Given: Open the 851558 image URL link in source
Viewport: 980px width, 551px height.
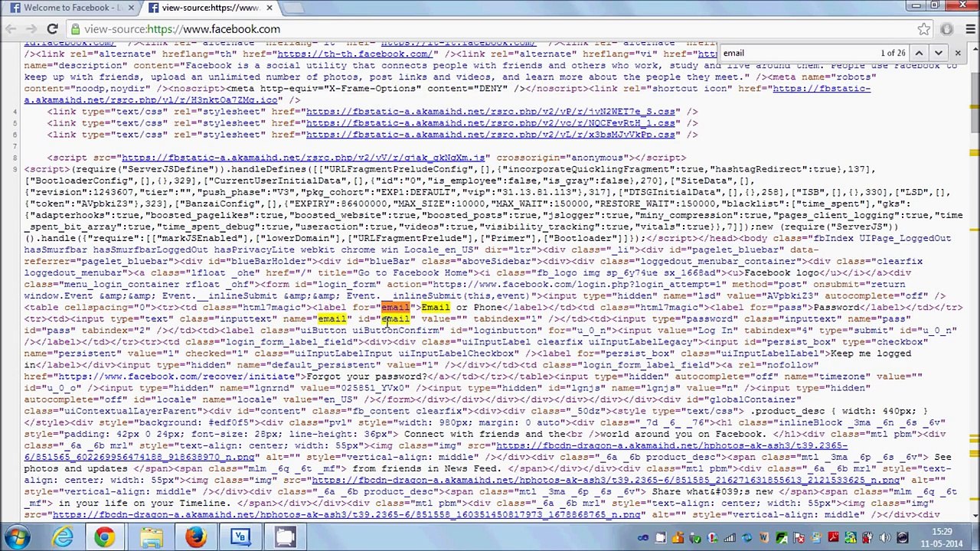Looking at the screenshot, I should point(346,515).
